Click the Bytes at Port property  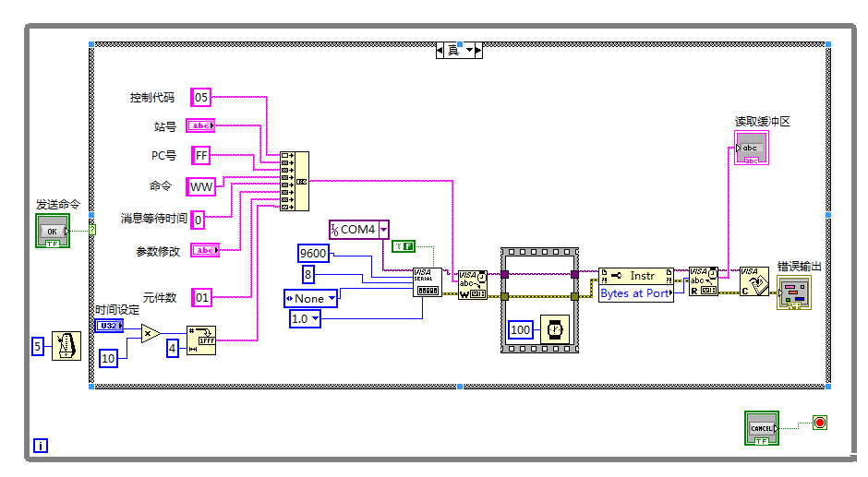click(635, 293)
